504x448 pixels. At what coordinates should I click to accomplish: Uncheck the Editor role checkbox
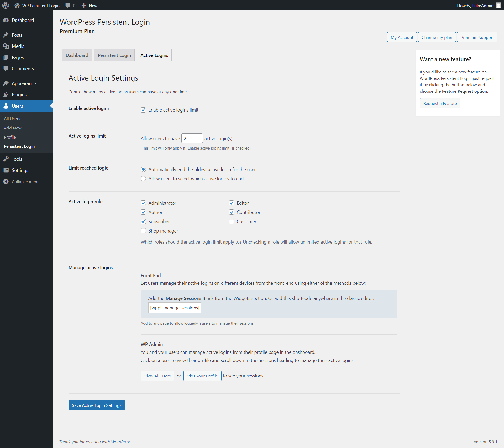coord(232,203)
